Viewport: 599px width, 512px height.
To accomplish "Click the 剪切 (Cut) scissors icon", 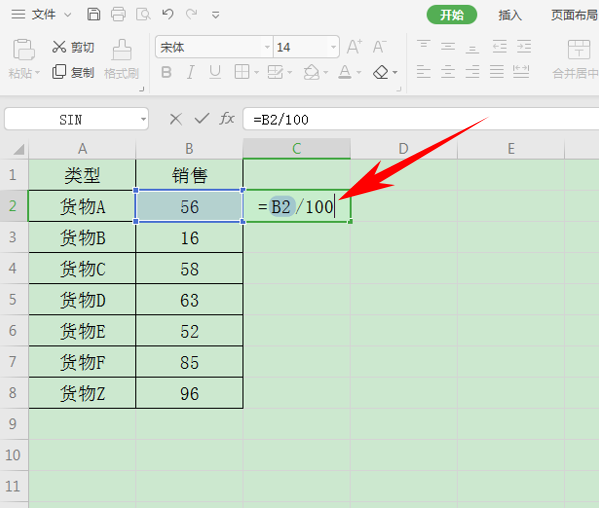I will (x=59, y=47).
